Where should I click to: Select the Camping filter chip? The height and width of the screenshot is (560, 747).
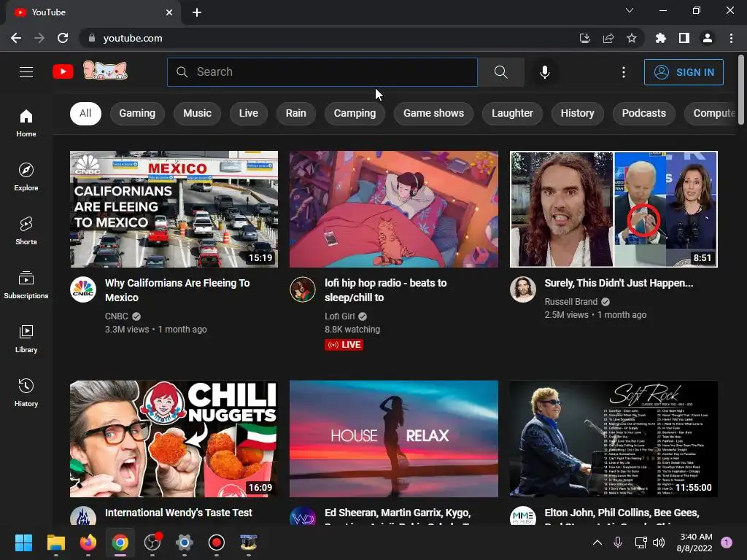tap(355, 113)
